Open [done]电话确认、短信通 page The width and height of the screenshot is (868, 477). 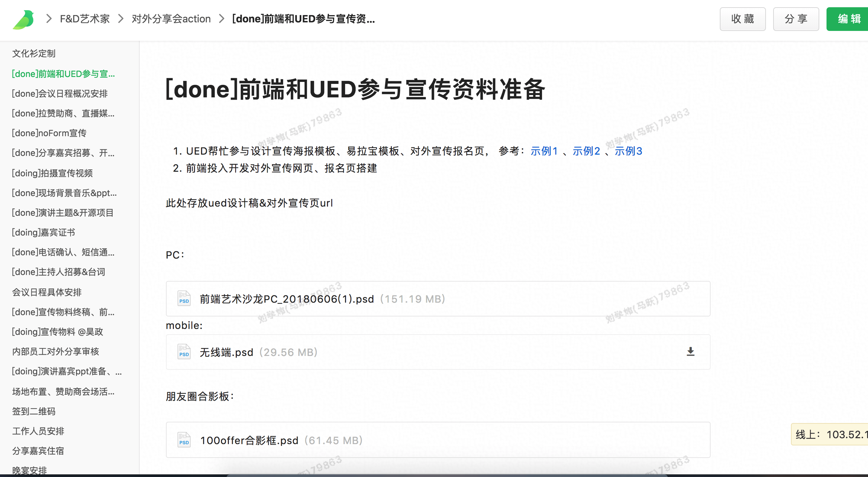[63, 252]
